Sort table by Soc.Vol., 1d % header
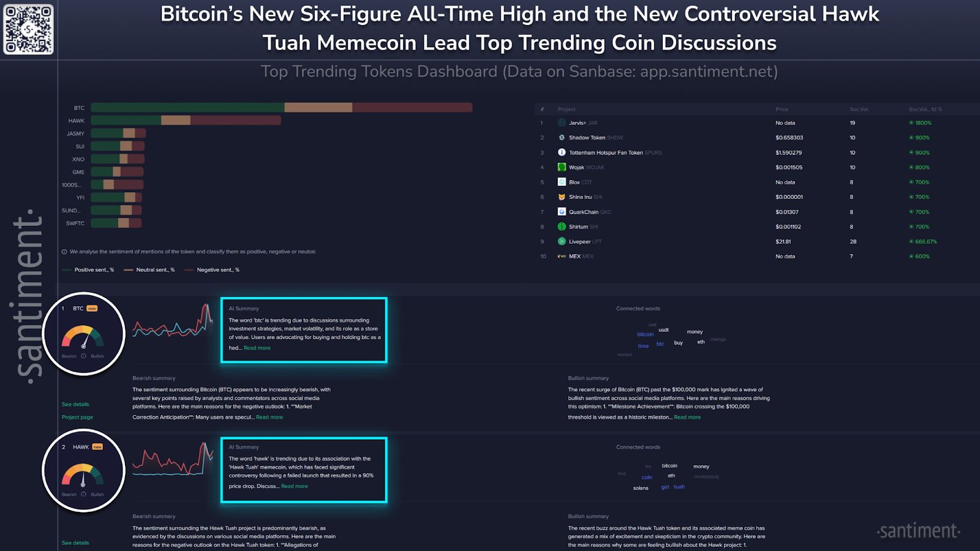This screenshot has width=980, height=551. (925, 109)
